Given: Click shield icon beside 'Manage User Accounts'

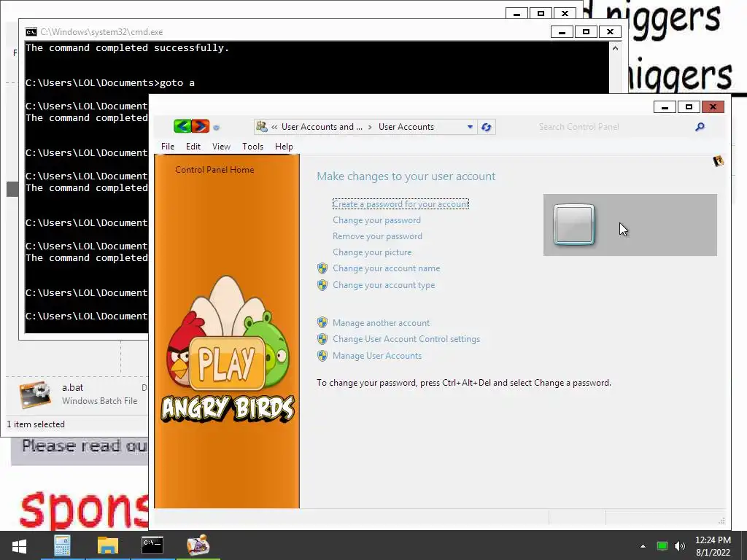Looking at the screenshot, I should tap(322, 356).
